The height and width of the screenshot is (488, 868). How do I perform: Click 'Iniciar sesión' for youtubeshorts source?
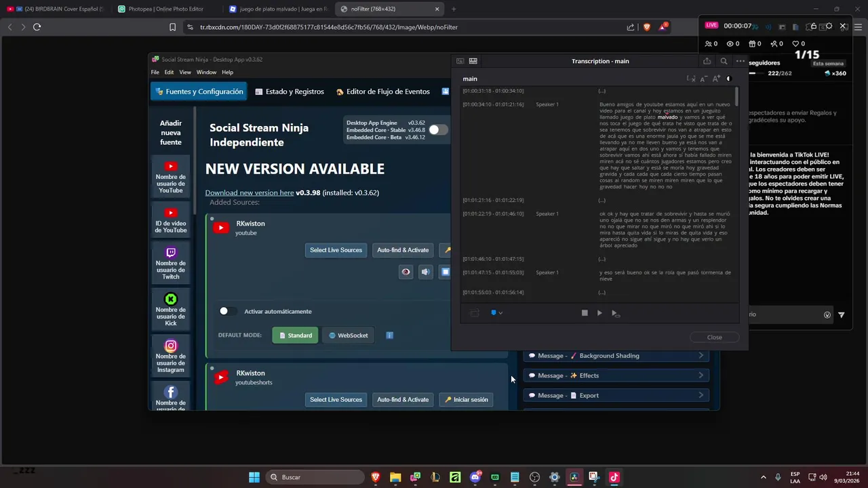point(466,400)
